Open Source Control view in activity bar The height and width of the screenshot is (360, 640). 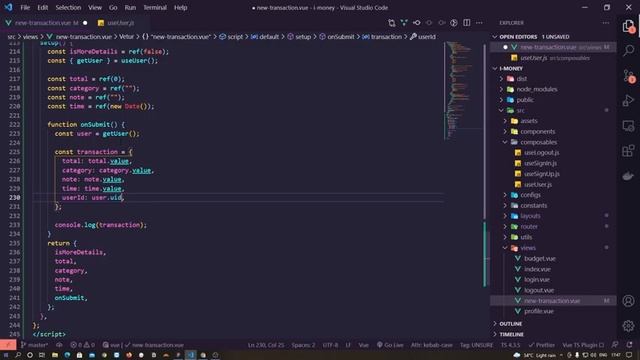point(629,76)
